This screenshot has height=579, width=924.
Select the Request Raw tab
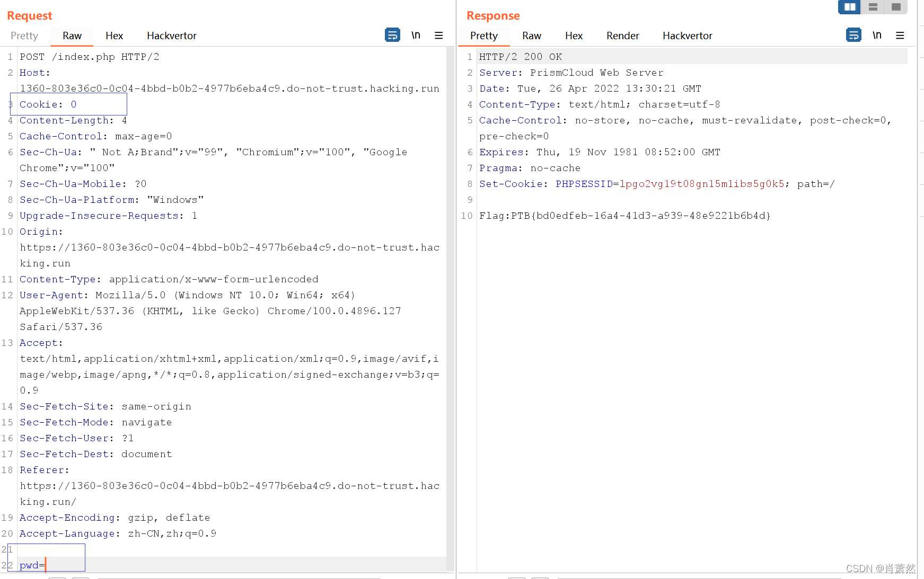(72, 35)
